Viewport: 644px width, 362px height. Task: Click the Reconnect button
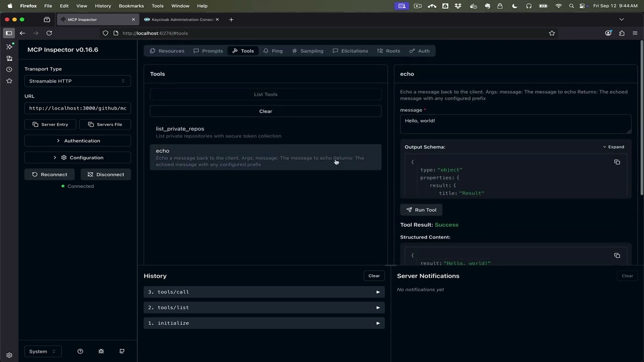point(49,174)
